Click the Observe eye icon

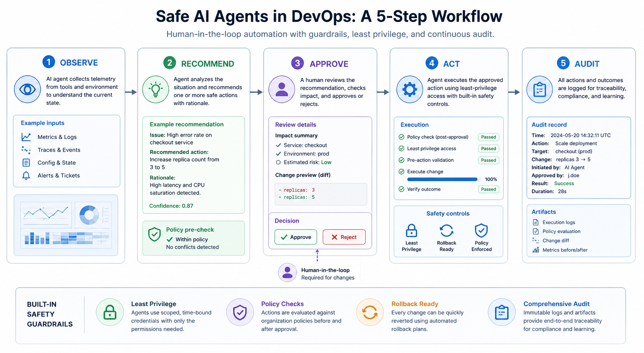27,89
